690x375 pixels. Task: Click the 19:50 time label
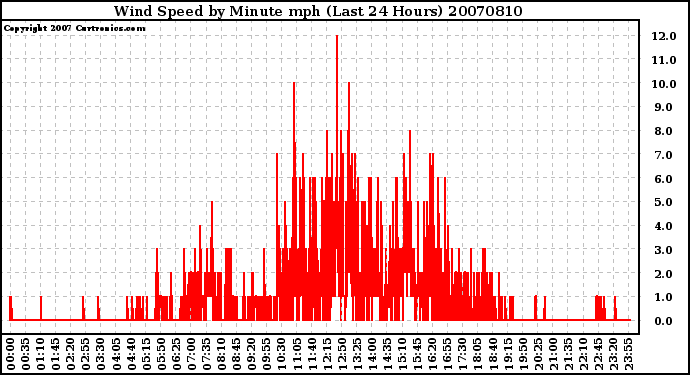[x=523, y=354]
